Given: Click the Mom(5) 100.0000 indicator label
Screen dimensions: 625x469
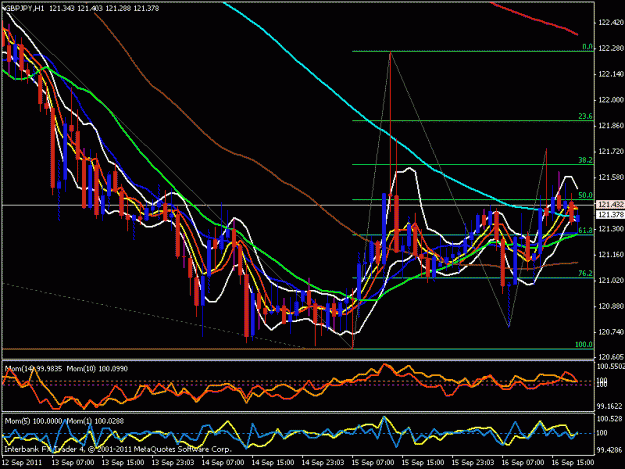Looking at the screenshot, I should click(x=33, y=421).
